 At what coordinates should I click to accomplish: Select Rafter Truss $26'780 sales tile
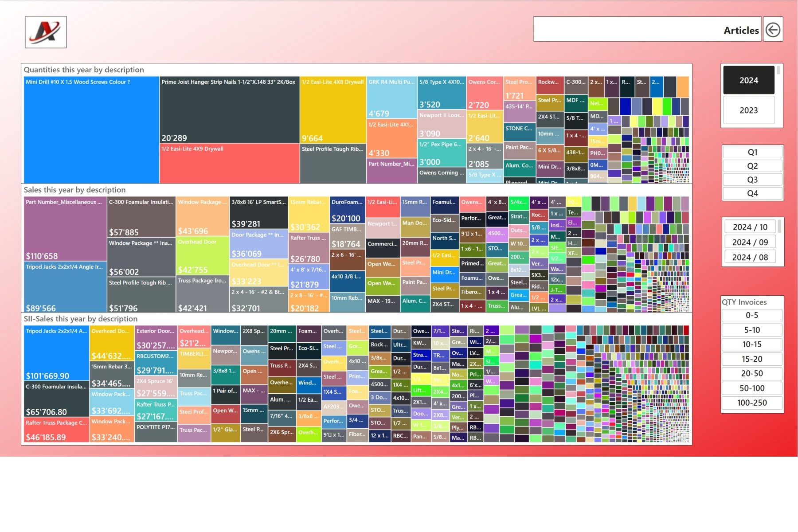click(309, 248)
